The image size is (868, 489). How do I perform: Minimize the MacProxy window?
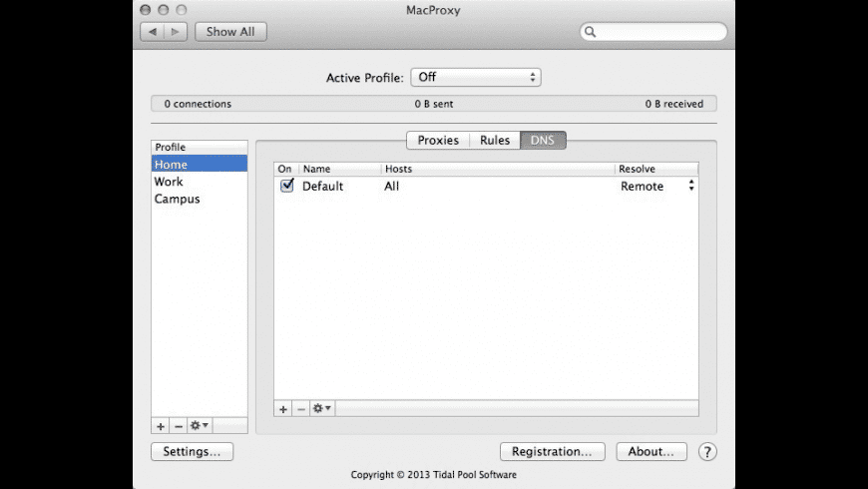163,9
